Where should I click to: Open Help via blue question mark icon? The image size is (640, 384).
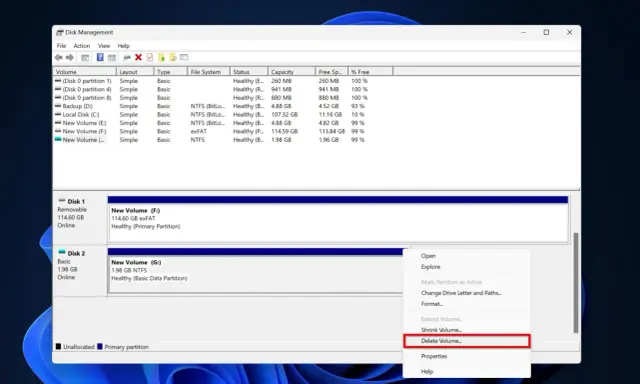coord(100,58)
